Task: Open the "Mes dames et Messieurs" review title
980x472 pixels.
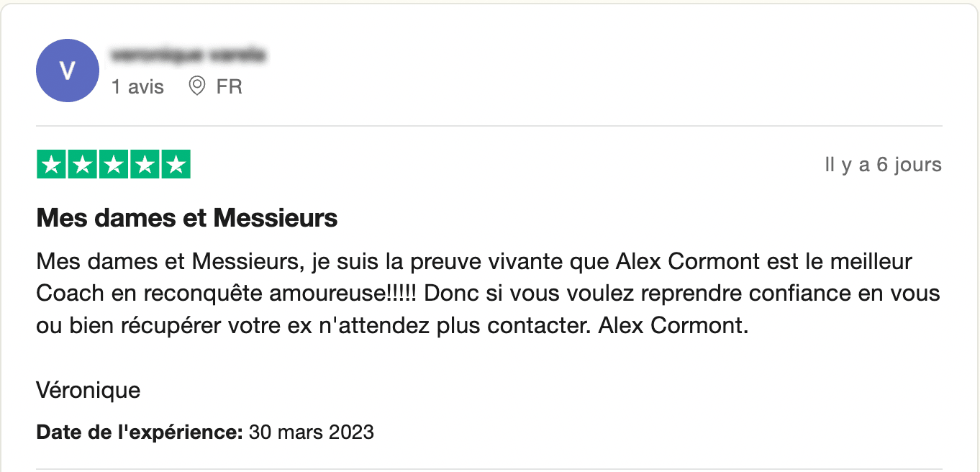Action: point(187,217)
